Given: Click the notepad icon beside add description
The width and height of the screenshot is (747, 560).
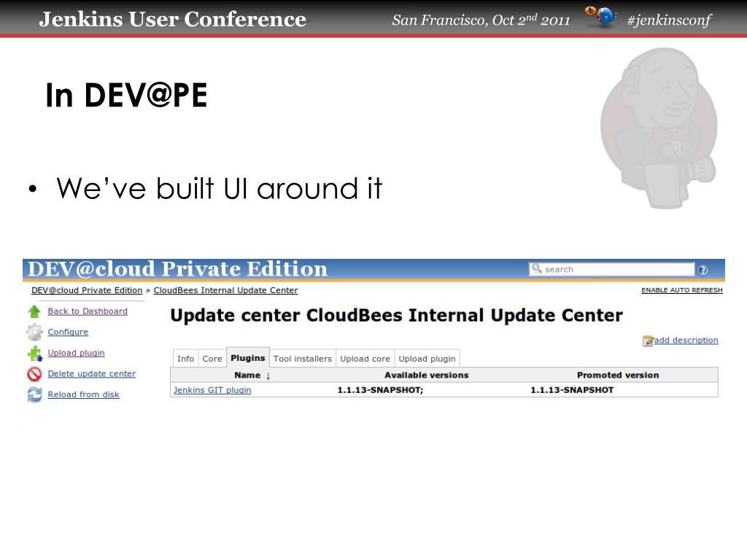Looking at the screenshot, I should point(648,341).
